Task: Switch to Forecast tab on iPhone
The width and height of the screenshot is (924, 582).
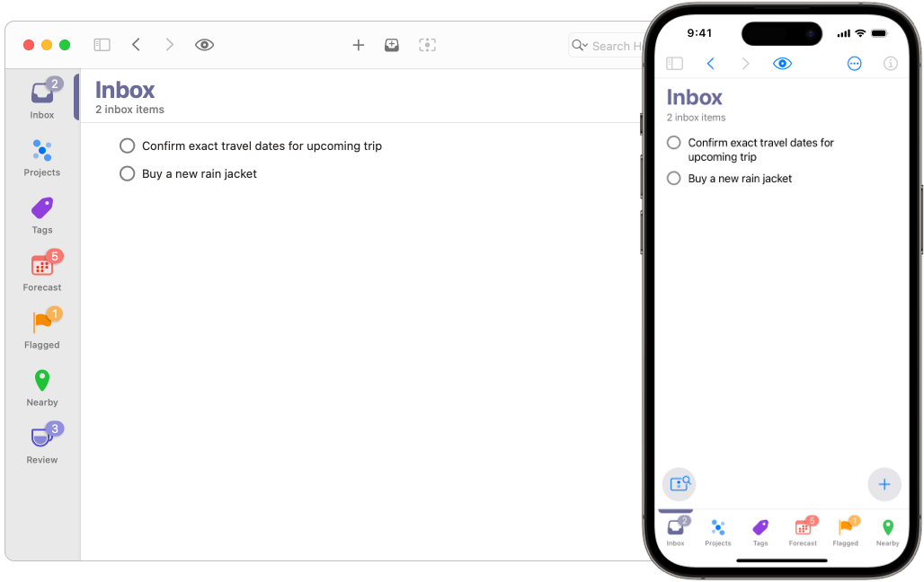Action: 804,532
